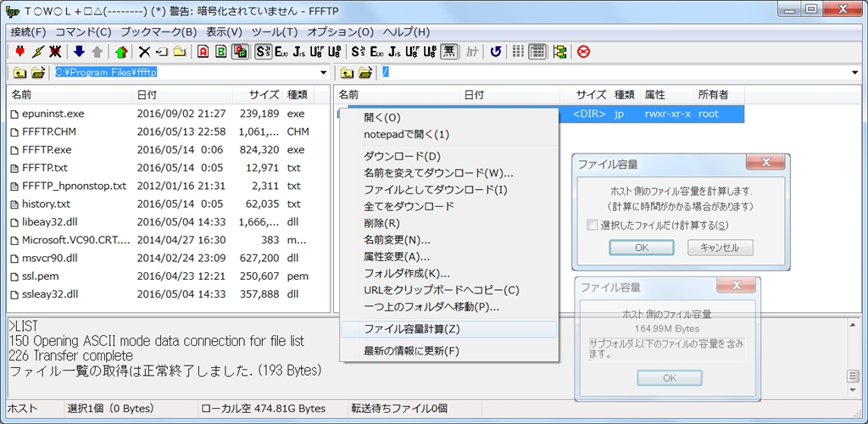Select the 無 no-conversion icon
868x424 pixels.
[448, 52]
